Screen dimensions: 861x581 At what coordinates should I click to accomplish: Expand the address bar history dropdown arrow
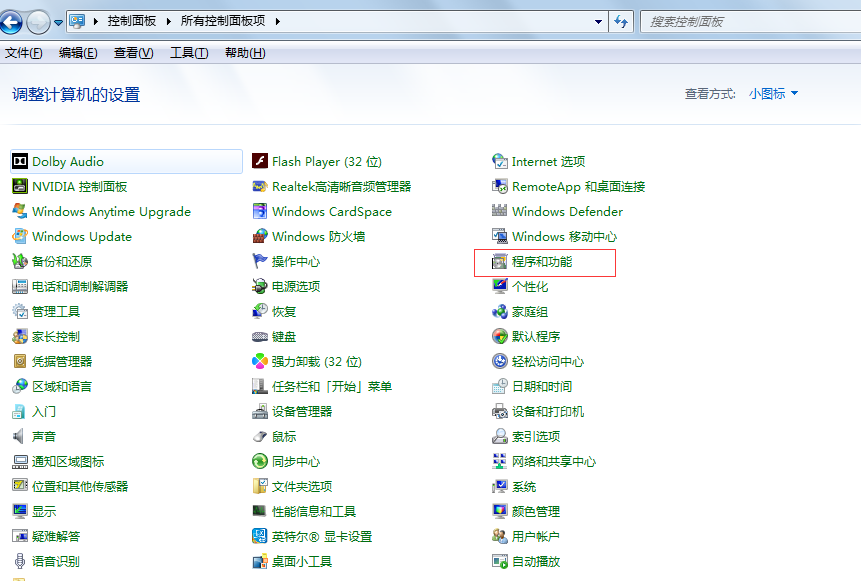coord(599,21)
